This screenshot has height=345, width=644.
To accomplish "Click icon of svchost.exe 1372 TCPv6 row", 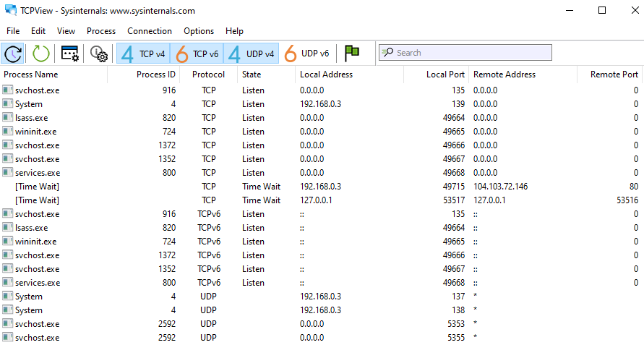I will [x=7, y=255].
